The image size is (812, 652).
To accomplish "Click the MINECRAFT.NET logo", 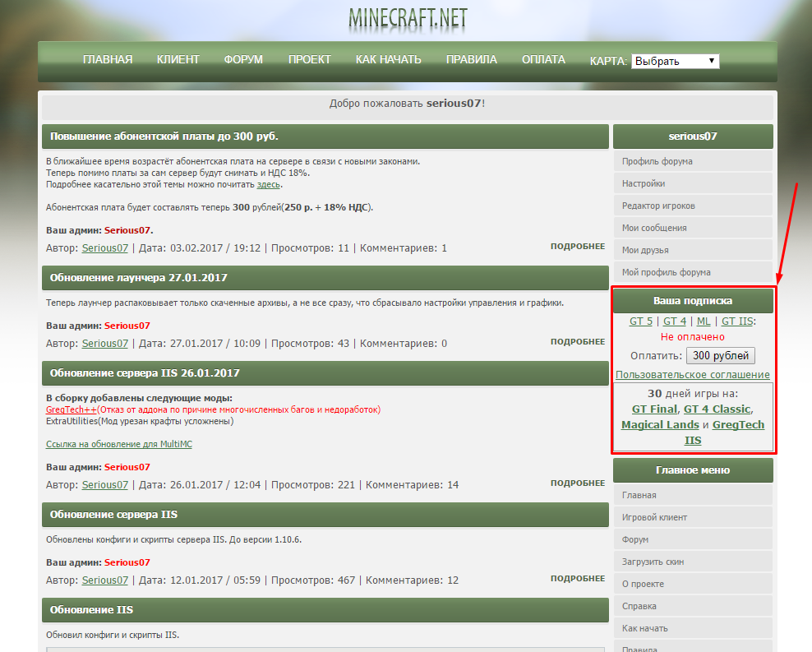I will pos(408,19).
